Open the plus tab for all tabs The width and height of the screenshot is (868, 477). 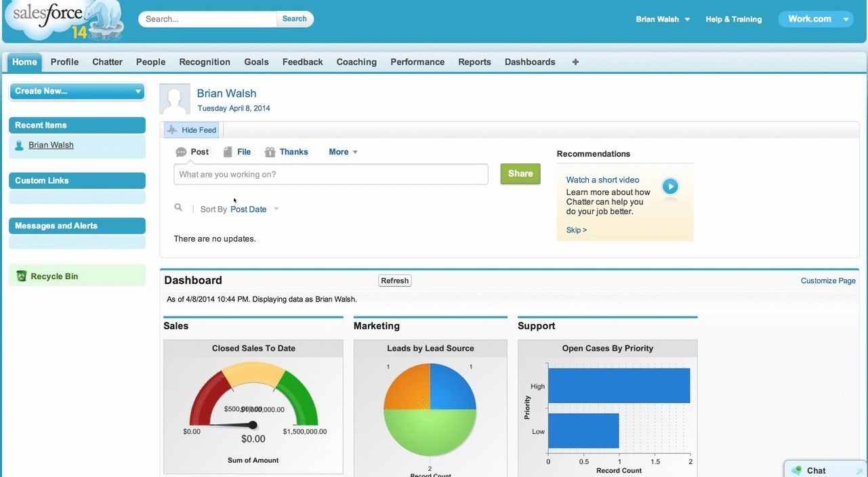point(575,62)
